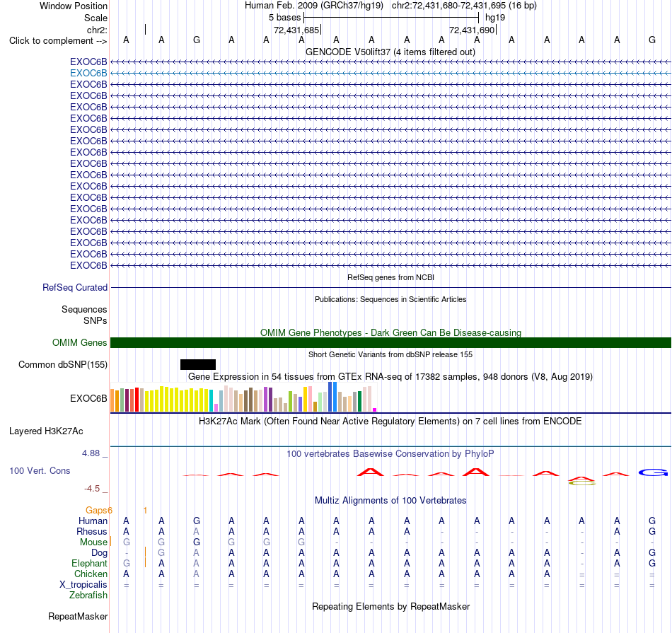Viewport: 672px width, 633px height.
Task: Open 'Publications: Sequences in Scientific Articles' title
Action: [390, 299]
